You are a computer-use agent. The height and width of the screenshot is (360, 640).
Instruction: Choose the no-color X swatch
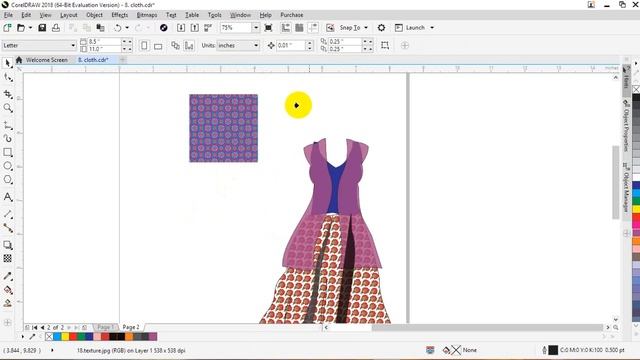[x=49, y=337]
